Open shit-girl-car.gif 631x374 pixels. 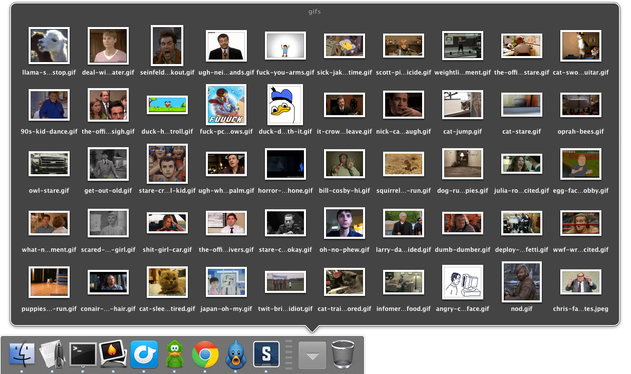coord(167,223)
